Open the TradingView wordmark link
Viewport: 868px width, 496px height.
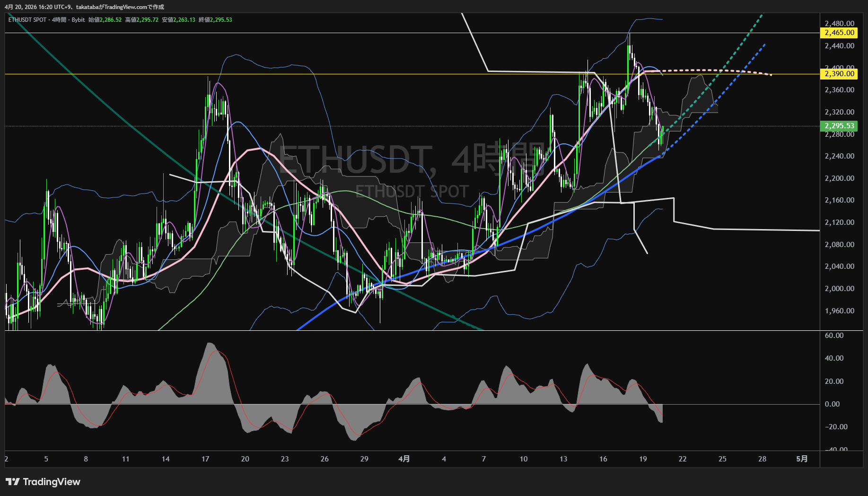[52, 482]
